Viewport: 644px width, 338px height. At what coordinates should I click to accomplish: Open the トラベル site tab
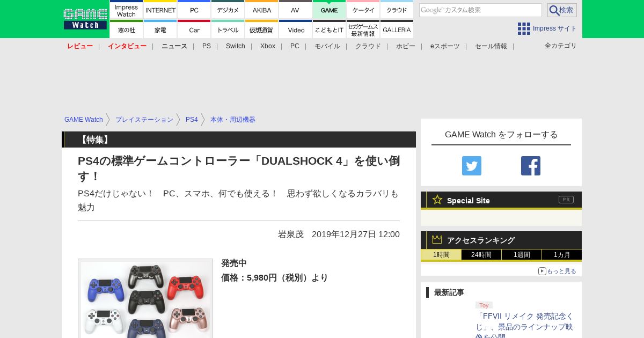[228, 29]
